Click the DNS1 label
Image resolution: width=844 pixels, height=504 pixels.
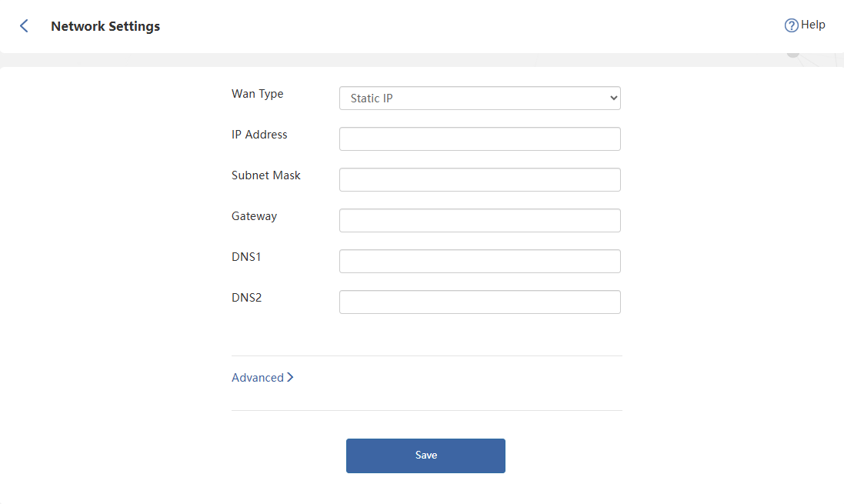(246, 257)
